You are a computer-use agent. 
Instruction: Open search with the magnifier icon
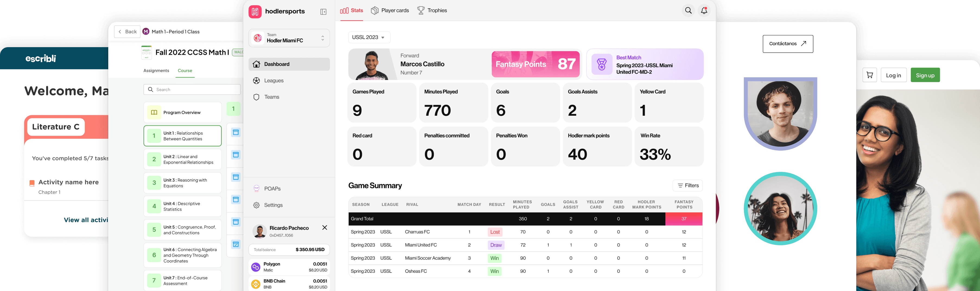[x=688, y=11]
